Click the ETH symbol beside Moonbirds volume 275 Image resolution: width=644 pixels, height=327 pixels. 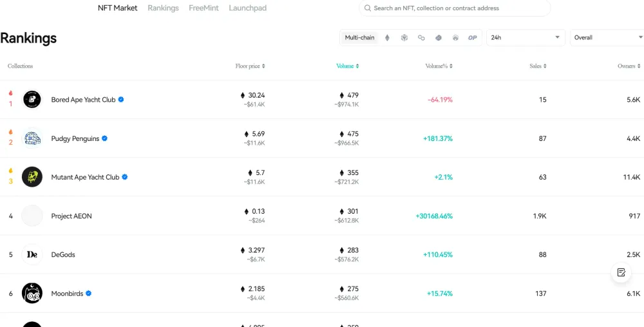[x=342, y=289]
